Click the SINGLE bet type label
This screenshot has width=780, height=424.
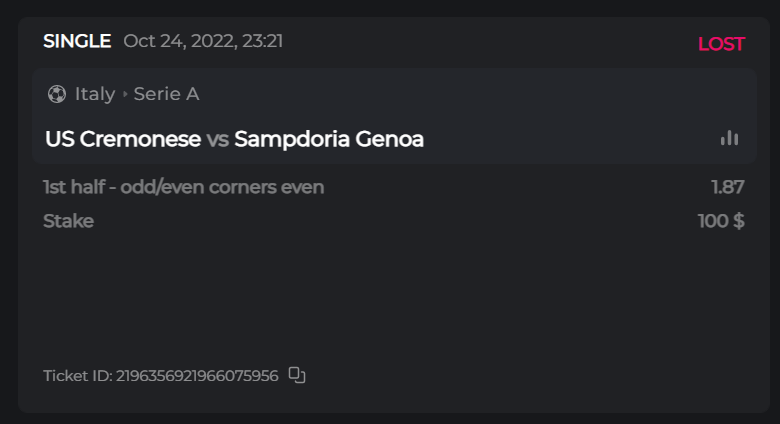[77, 41]
